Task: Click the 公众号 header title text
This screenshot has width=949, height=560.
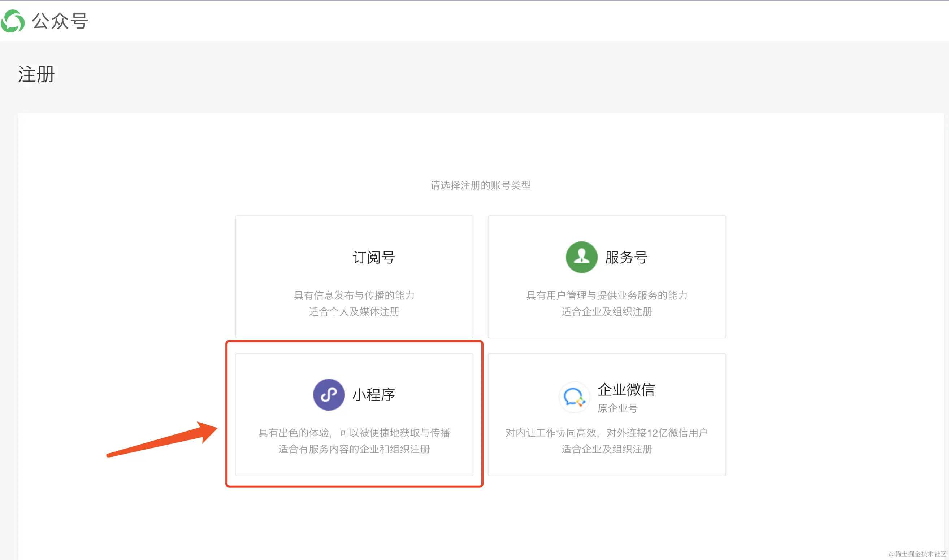Action: click(x=60, y=21)
